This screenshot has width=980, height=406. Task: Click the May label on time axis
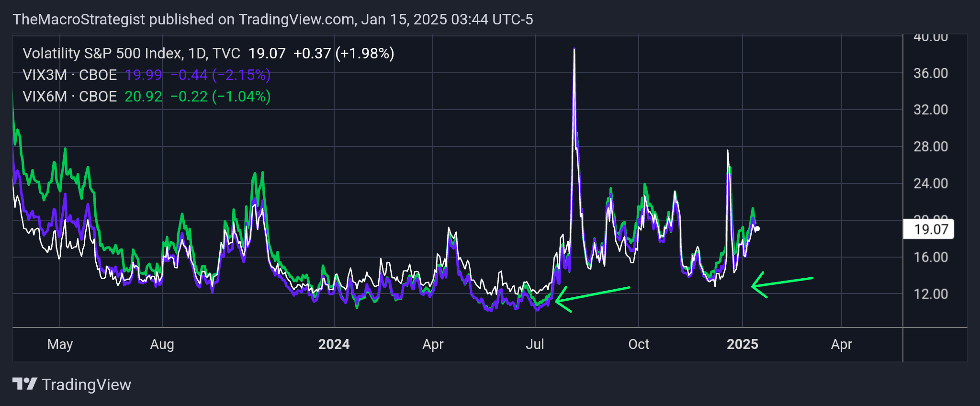(x=60, y=345)
